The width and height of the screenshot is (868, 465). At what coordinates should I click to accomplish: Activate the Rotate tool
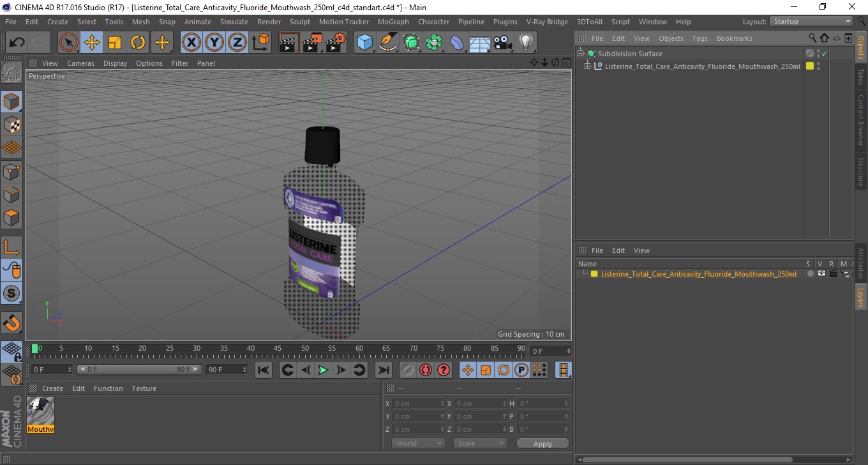[x=138, y=43]
